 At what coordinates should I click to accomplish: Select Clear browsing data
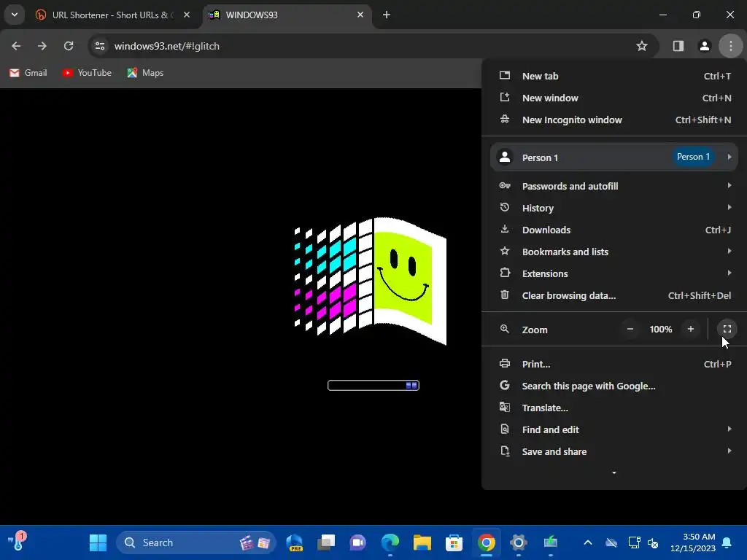coord(614,296)
